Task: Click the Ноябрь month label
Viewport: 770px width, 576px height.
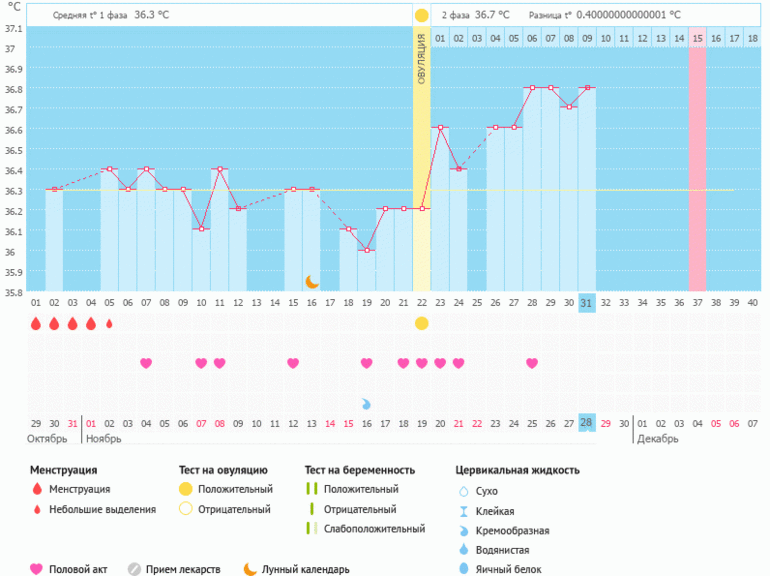Action: pyautogui.click(x=103, y=438)
